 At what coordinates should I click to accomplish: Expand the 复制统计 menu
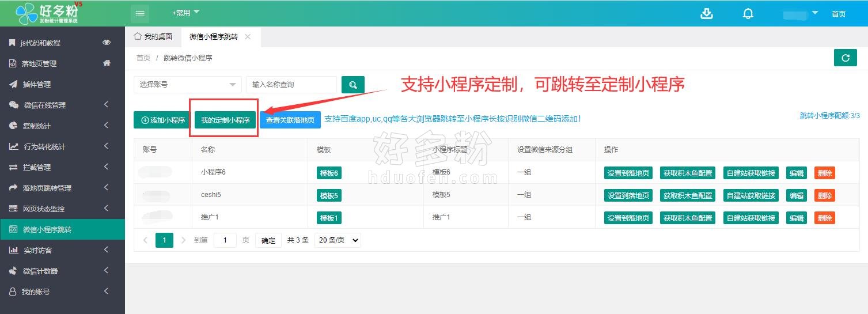pyautogui.click(x=107, y=126)
